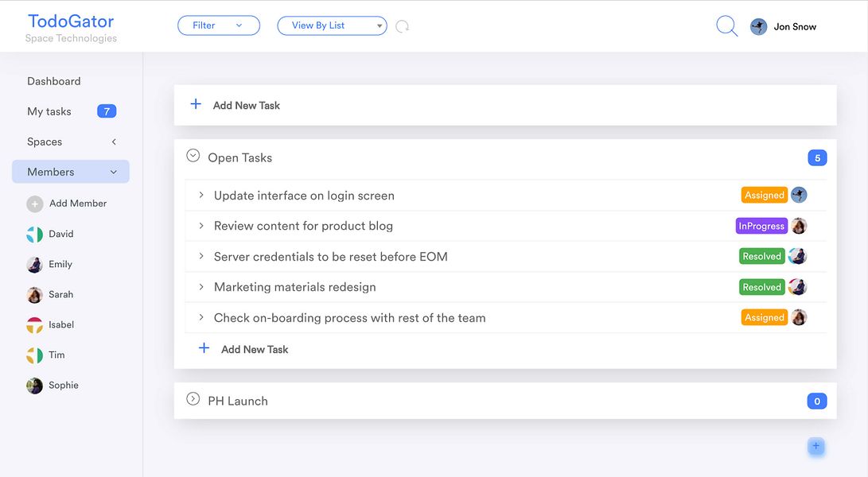
Task: Collapse the Members sidebar chevron
Action: point(114,172)
